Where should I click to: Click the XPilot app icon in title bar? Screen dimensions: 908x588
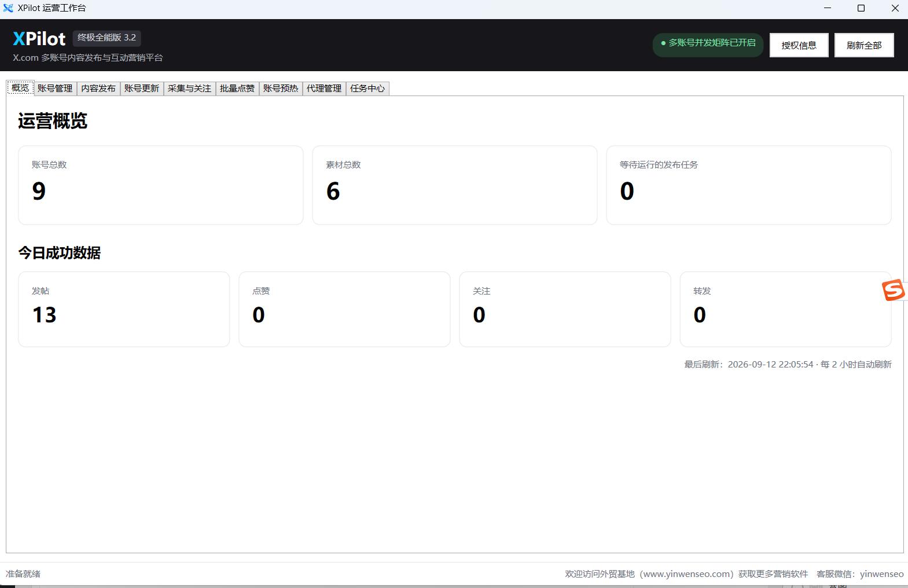pos(8,8)
